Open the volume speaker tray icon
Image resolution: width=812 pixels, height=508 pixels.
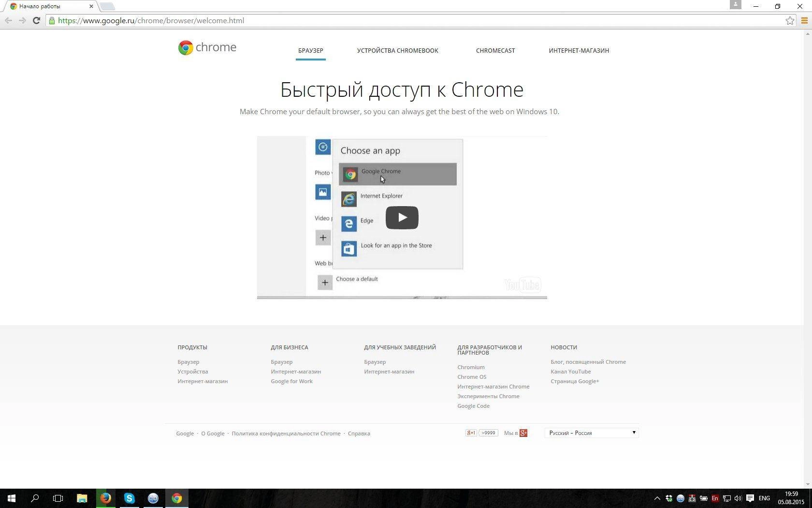click(738, 498)
